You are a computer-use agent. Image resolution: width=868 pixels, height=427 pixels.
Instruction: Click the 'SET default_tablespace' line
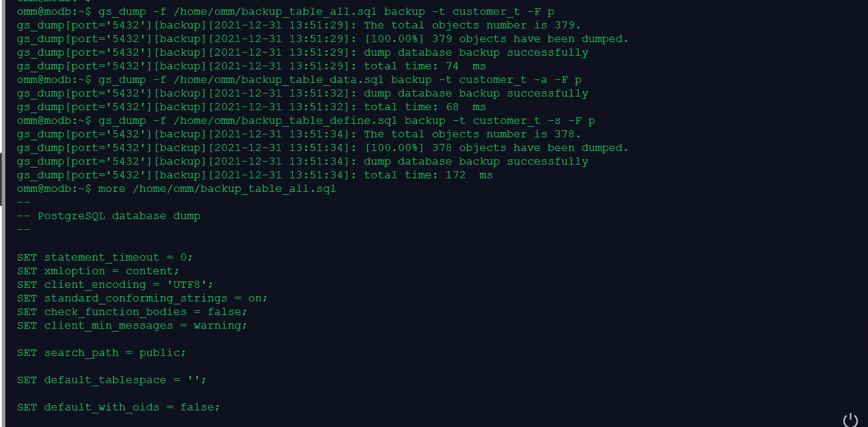point(112,380)
